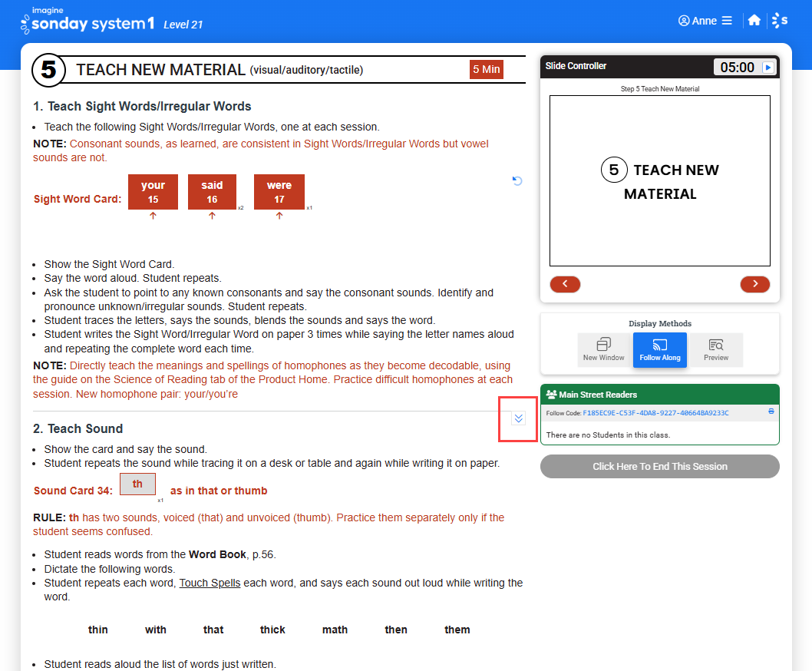Open the Touch Spells link
The width and height of the screenshot is (812, 671).
coord(210,583)
